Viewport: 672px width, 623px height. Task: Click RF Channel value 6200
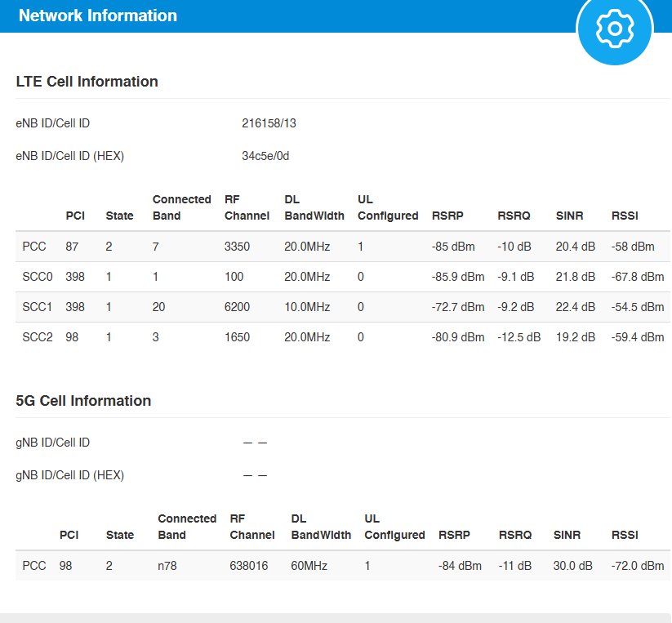(237, 307)
